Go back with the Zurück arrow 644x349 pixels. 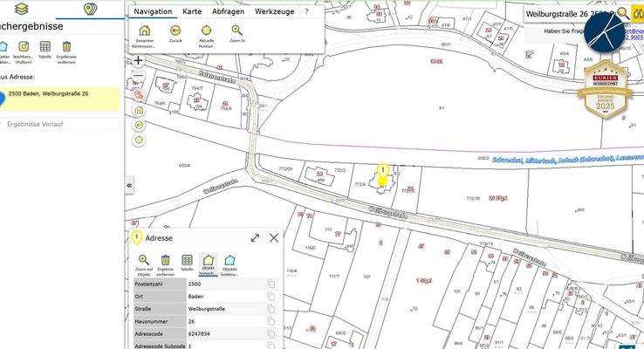coord(175,31)
